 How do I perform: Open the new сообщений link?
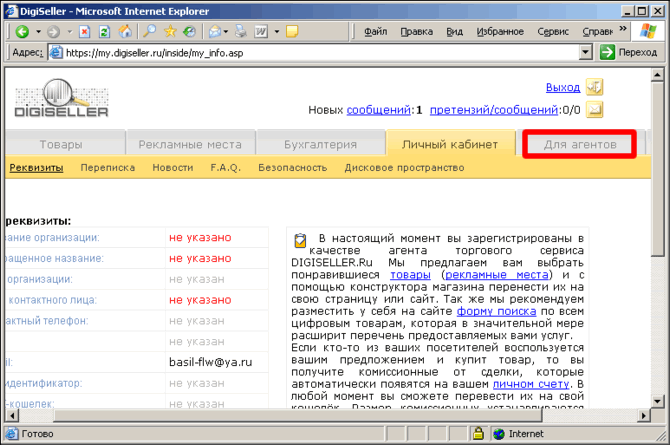(x=378, y=110)
